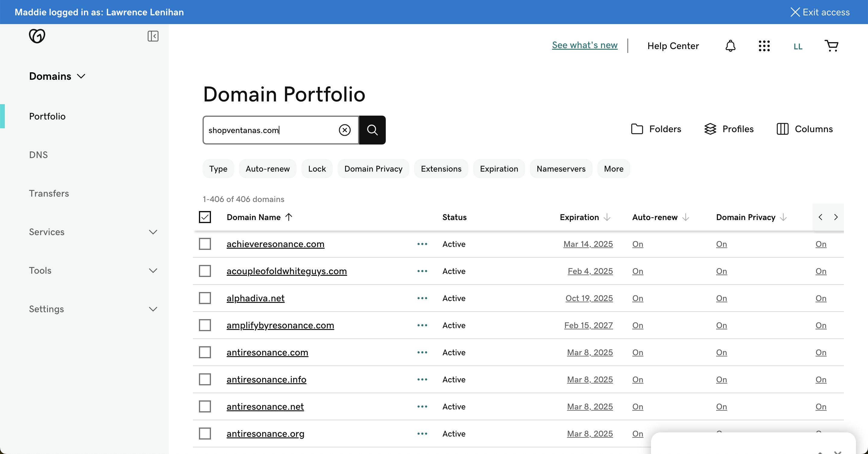Screen dimensions: 868x454
Task: Open notifications bell icon
Action: click(730, 46)
